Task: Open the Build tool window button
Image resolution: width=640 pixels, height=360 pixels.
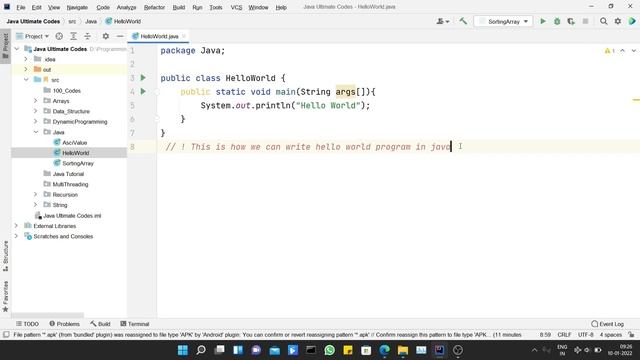Action: 100,324
